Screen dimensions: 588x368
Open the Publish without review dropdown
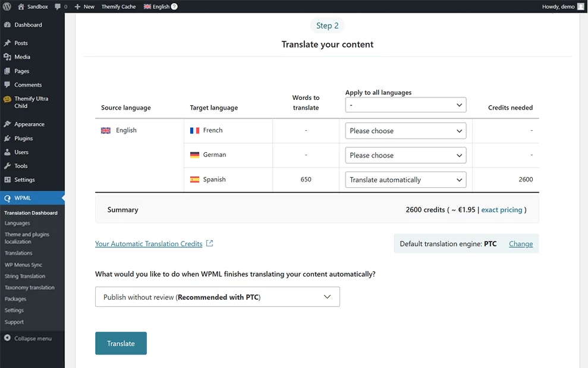[x=217, y=297]
